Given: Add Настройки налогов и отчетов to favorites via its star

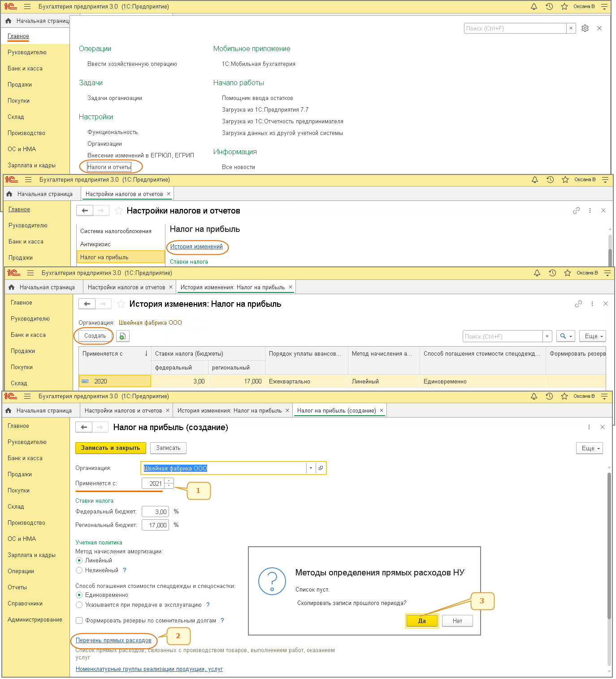Looking at the screenshot, I should tap(119, 210).
